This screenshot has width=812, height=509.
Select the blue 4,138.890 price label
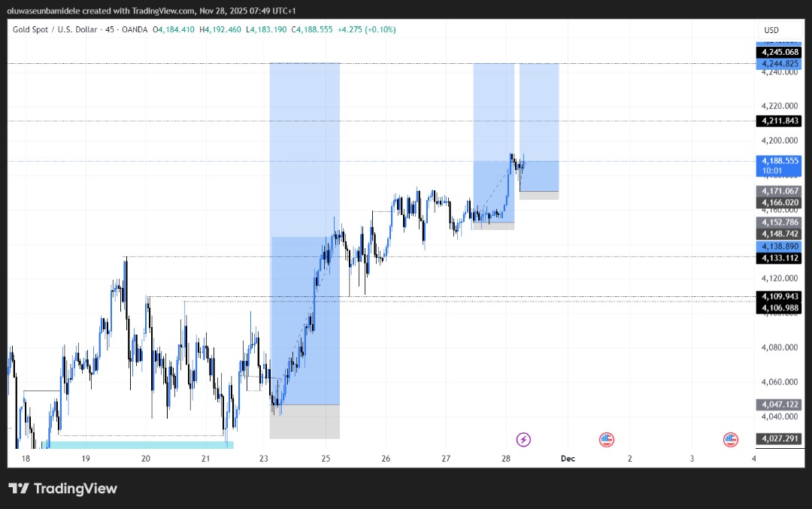(779, 247)
